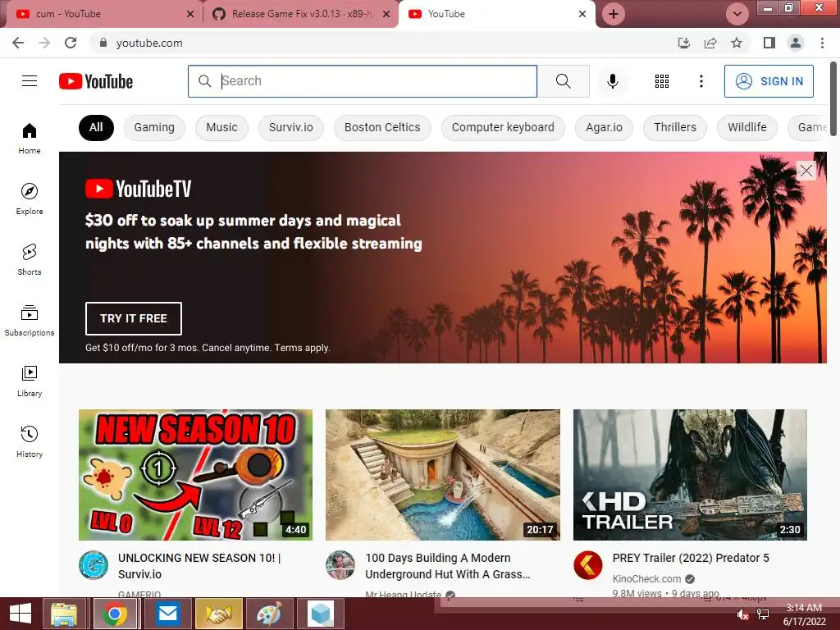Filter by the Thrillers chip
This screenshot has height=630, width=840.
tap(675, 127)
